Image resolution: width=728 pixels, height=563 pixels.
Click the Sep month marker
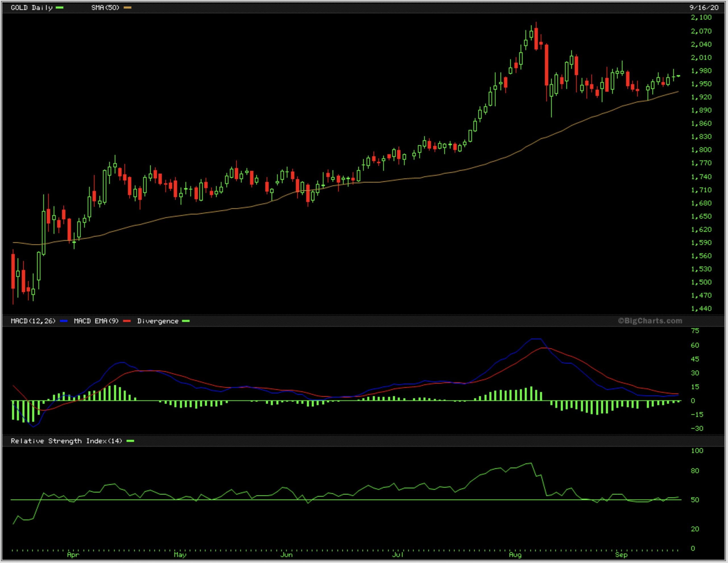point(621,554)
